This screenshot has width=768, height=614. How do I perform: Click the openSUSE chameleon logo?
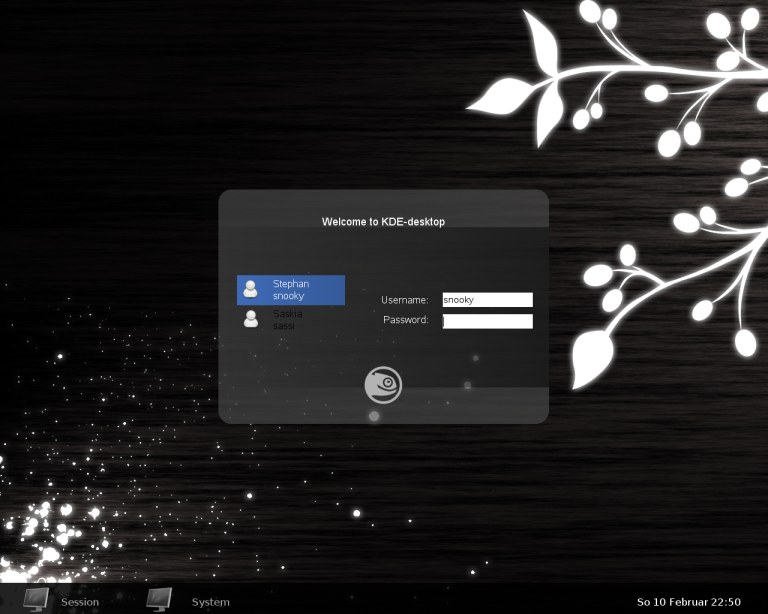384,385
